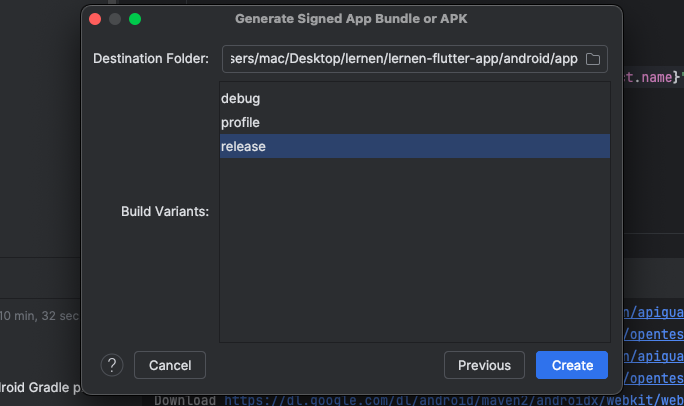Click the help question mark icon
The width and height of the screenshot is (684, 406).
point(112,365)
